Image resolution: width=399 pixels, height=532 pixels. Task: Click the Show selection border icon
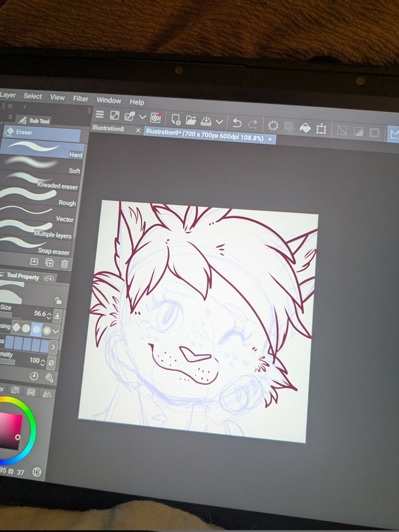pos(374,133)
